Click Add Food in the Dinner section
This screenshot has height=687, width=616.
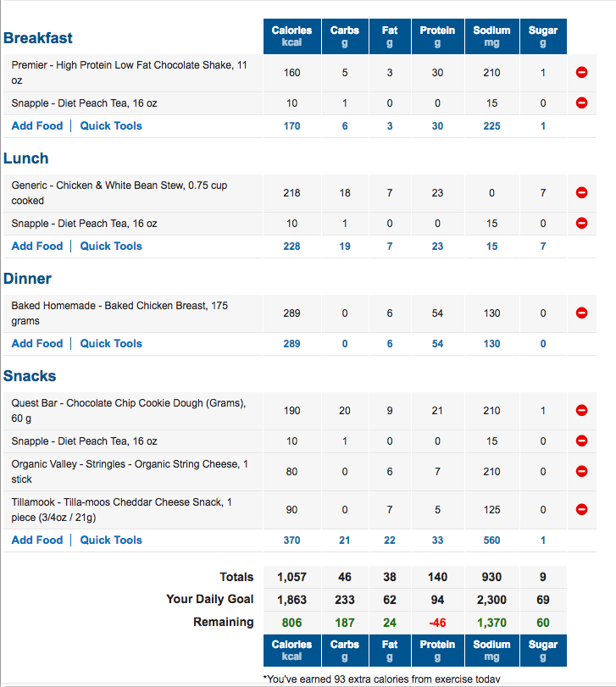tap(37, 344)
